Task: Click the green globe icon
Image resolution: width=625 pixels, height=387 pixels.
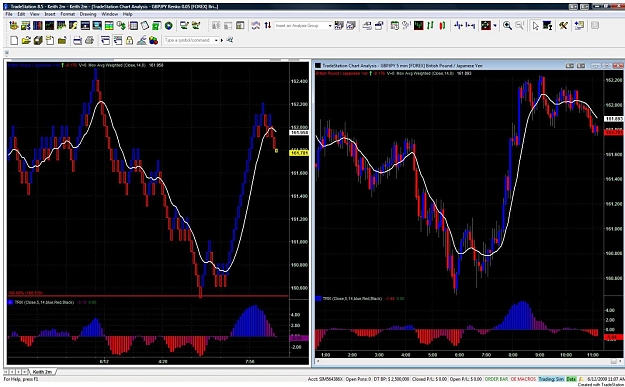Action: pyautogui.click(x=169, y=26)
